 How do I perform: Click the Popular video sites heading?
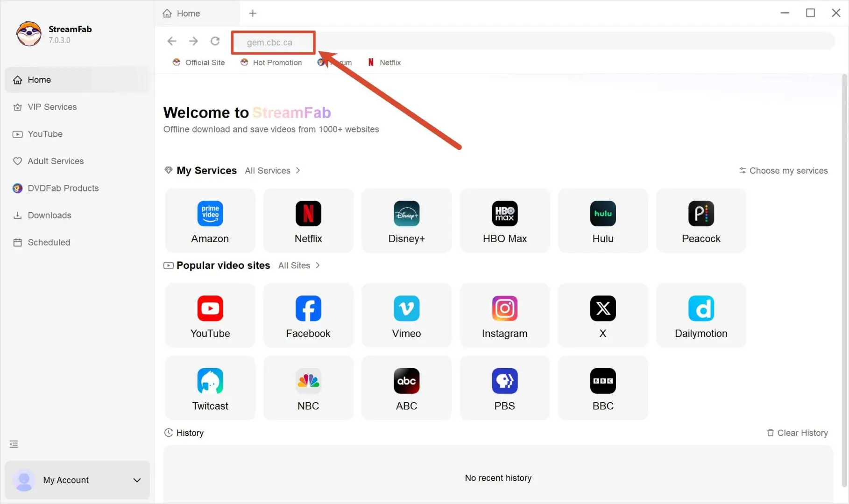pos(223,265)
